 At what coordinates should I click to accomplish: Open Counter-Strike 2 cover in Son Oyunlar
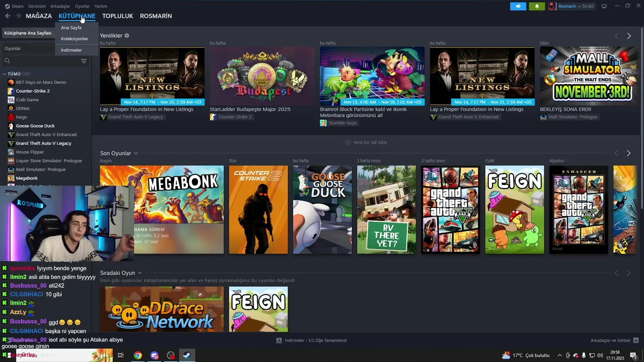[259, 210]
